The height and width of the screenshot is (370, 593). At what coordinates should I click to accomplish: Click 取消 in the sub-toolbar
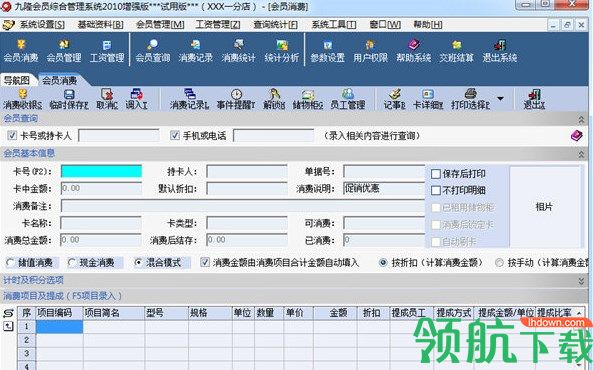click(107, 99)
